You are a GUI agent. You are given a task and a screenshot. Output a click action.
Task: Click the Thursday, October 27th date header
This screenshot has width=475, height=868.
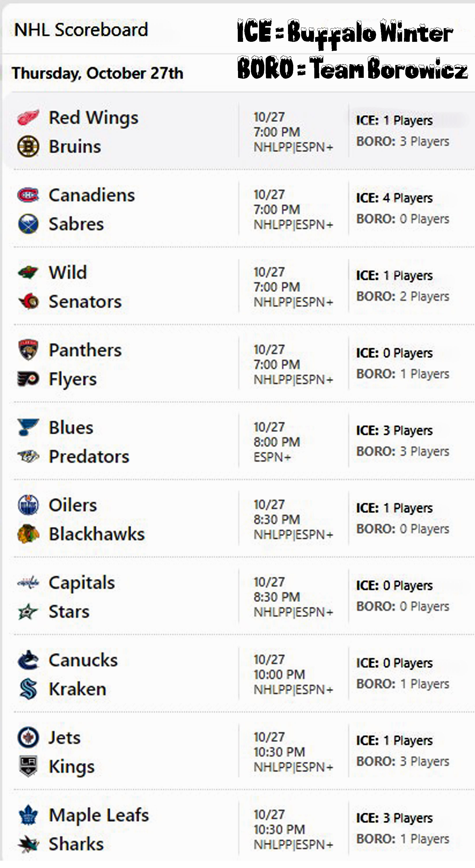coord(97,73)
